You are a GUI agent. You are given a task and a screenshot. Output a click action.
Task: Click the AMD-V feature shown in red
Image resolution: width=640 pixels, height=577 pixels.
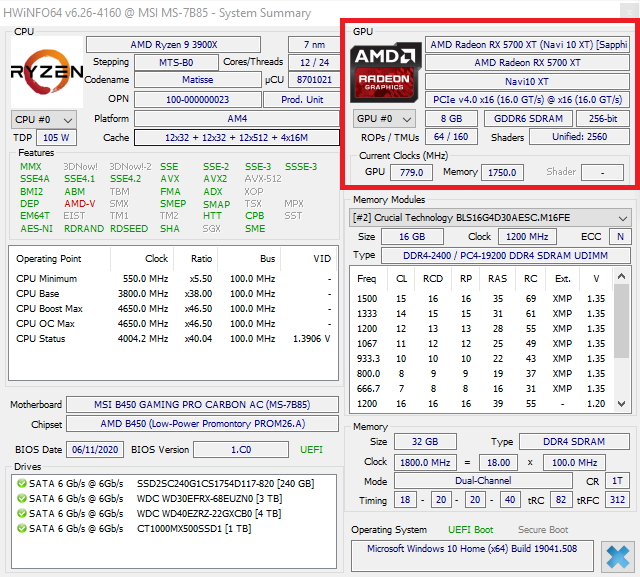pos(80,204)
